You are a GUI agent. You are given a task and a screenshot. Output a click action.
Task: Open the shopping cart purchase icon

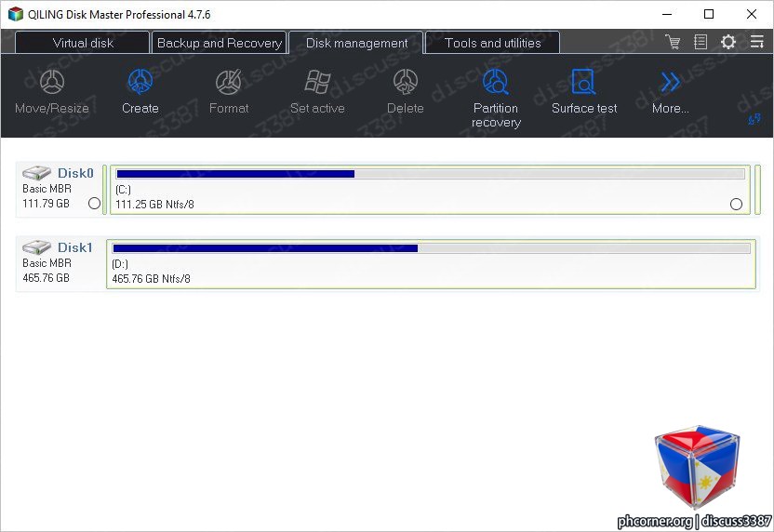pyautogui.click(x=673, y=42)
